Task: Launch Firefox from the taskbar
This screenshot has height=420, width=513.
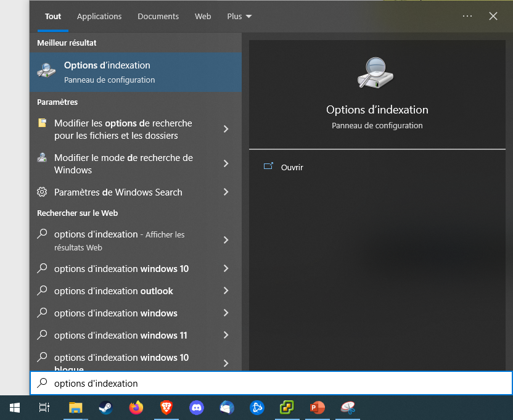Action: (136, 408)
